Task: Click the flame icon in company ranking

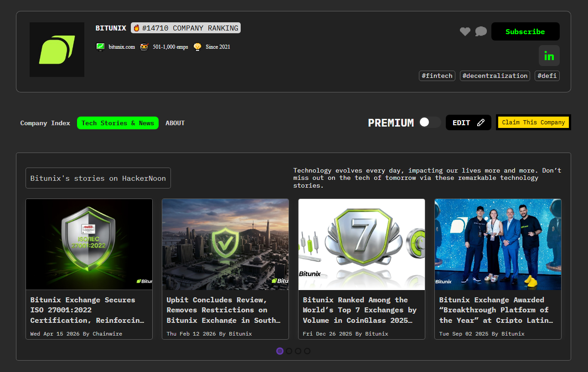Action: [x=136, y=28]
